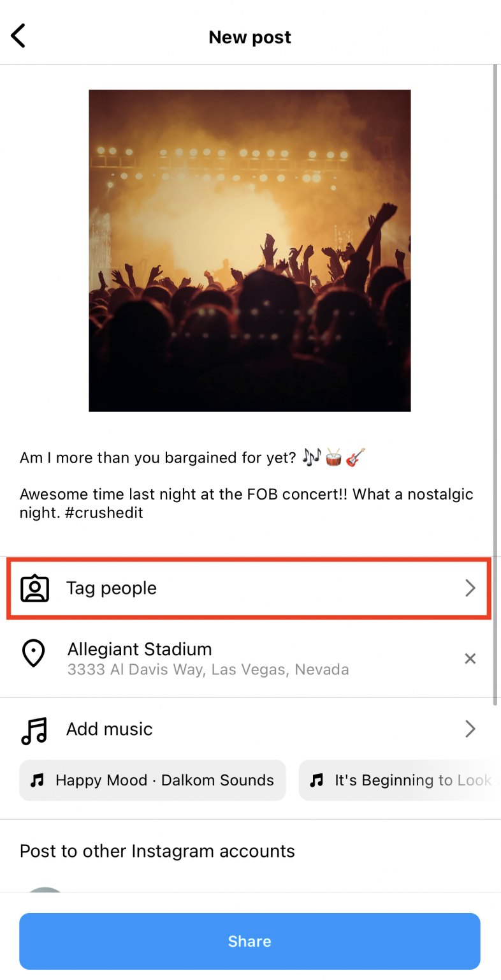Viewport: 501px width, 980px height.
Task: Open the Tag people screen via its chevron
Action: (x=470, y=588)
